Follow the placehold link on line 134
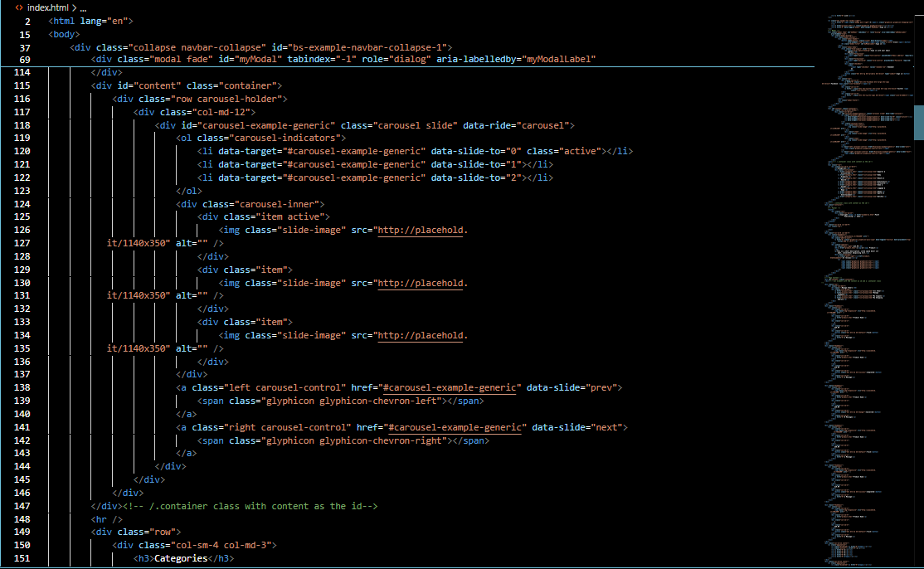Image resolution: width=924 pixels, height=569 pixels. pyautogui.click(x=422, y=336)
